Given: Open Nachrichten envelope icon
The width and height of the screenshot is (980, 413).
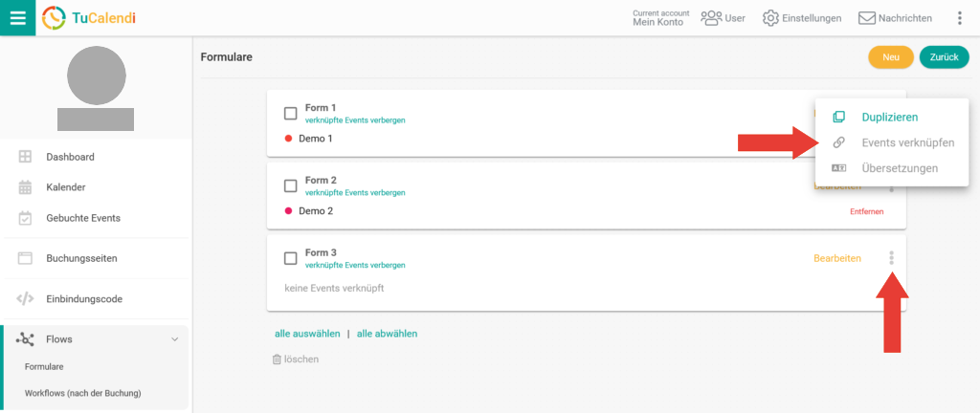Looking at the screenshot, I should (x=867, y=18).
